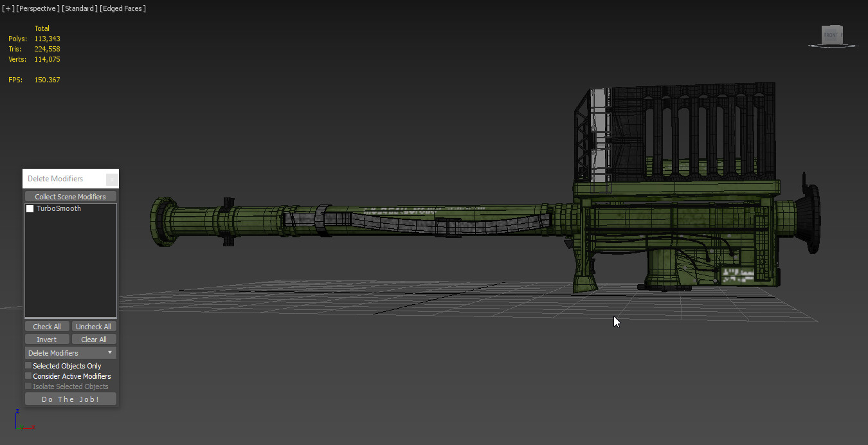Open the Standard render style menu
This screenshot has height=445, width=868.
[80, 8]
